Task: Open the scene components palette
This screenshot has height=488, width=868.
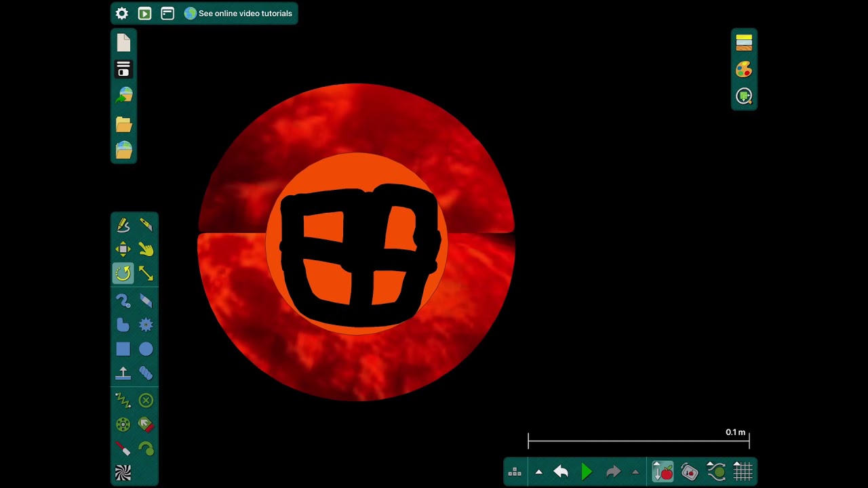Action: pos(123,69)
